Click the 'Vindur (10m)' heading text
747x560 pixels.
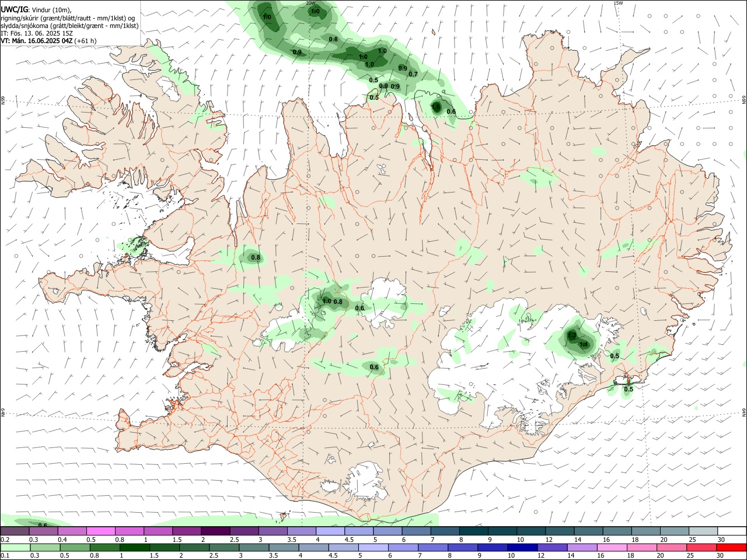51,10
